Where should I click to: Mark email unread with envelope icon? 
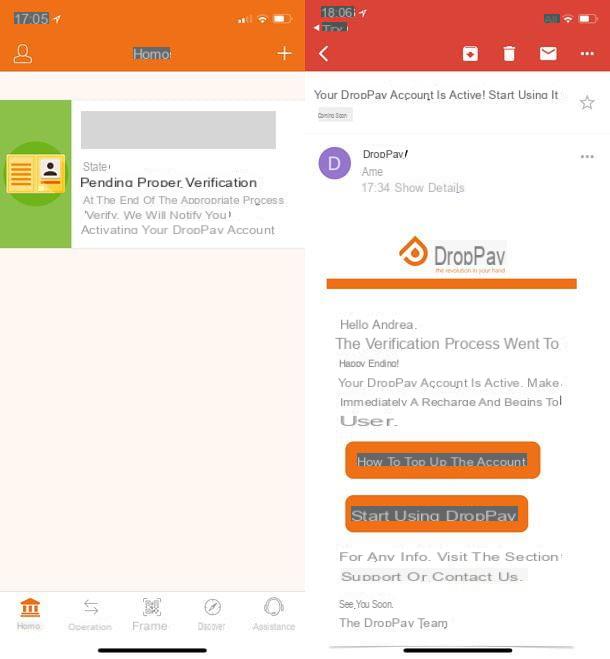point(548,54)
